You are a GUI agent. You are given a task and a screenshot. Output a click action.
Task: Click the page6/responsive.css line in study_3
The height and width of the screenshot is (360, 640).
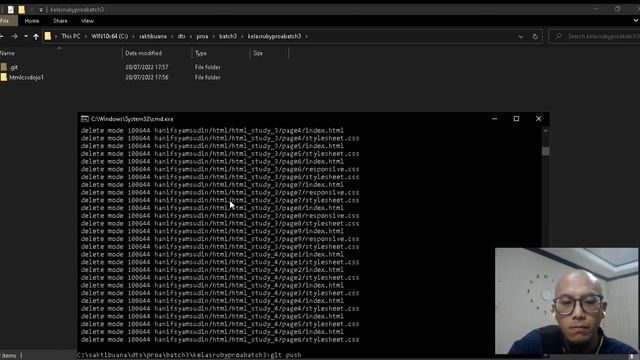click(x=220, y=169)
